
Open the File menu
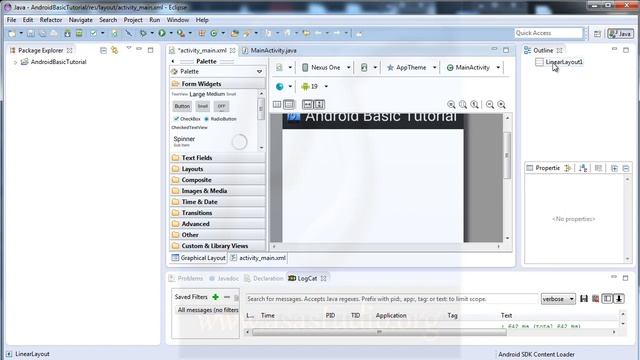coord(11,20)
